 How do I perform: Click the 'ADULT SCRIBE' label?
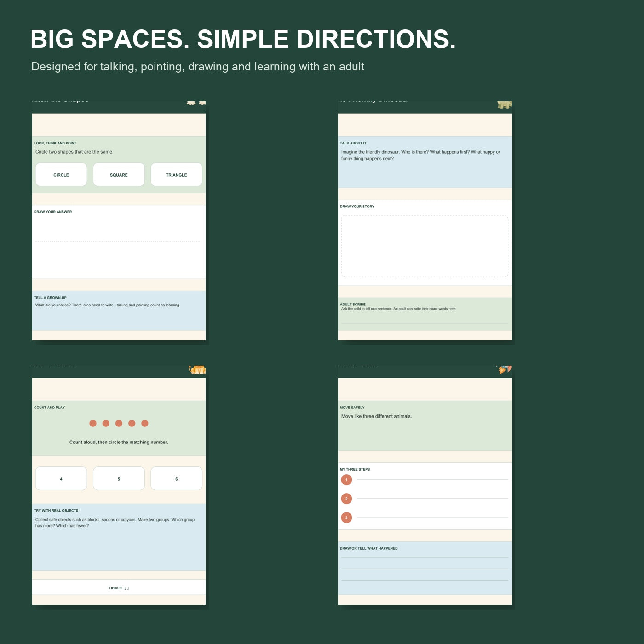[x=353, y=305]
